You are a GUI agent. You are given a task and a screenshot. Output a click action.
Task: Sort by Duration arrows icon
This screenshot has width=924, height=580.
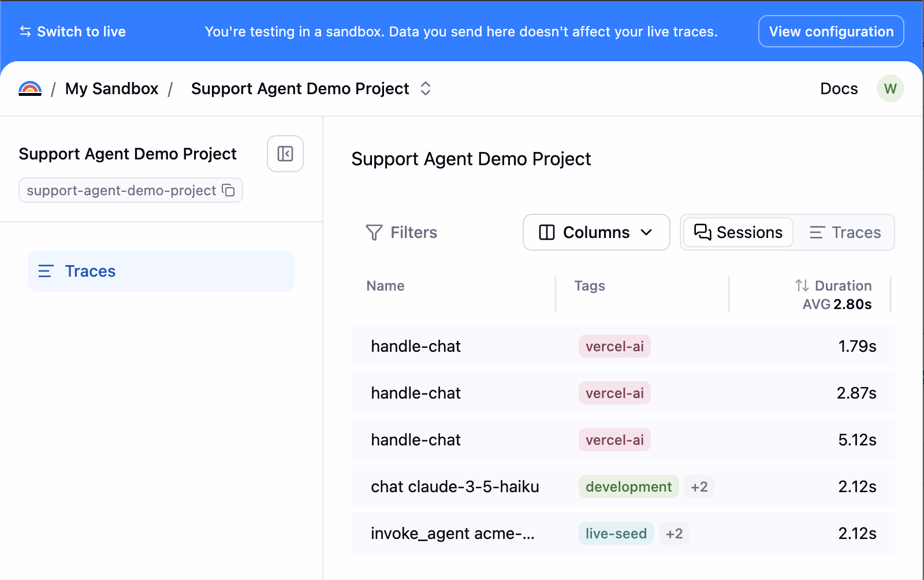[802, 285]
